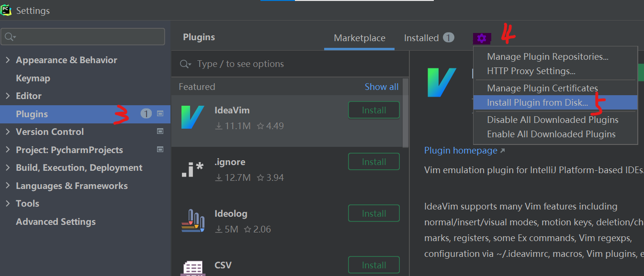Click the project-level icon beside Plugins
The image size is (644, 276).
(x=160, y=114)
